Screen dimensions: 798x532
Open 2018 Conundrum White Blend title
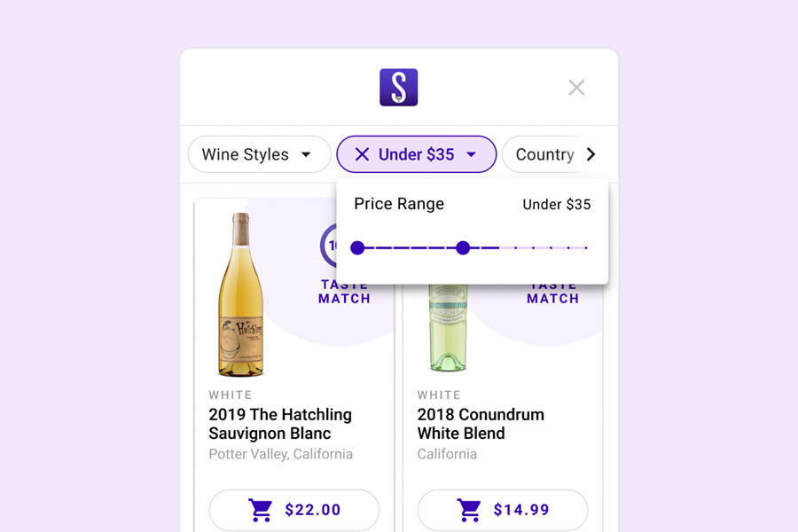point(481,424)
